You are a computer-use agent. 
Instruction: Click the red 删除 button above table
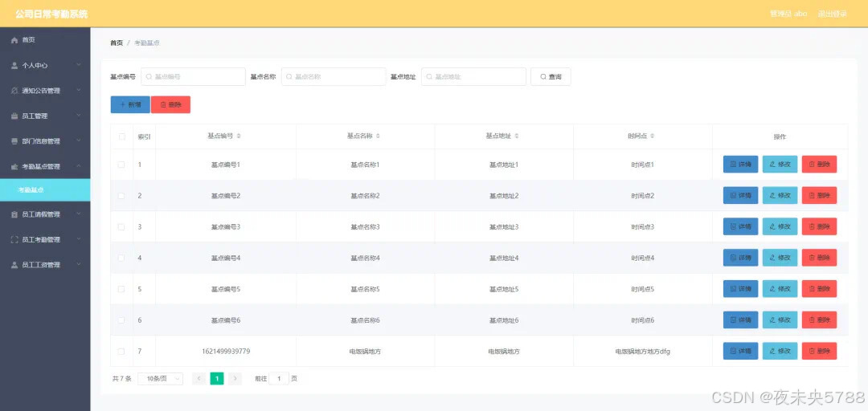[170, 104]
